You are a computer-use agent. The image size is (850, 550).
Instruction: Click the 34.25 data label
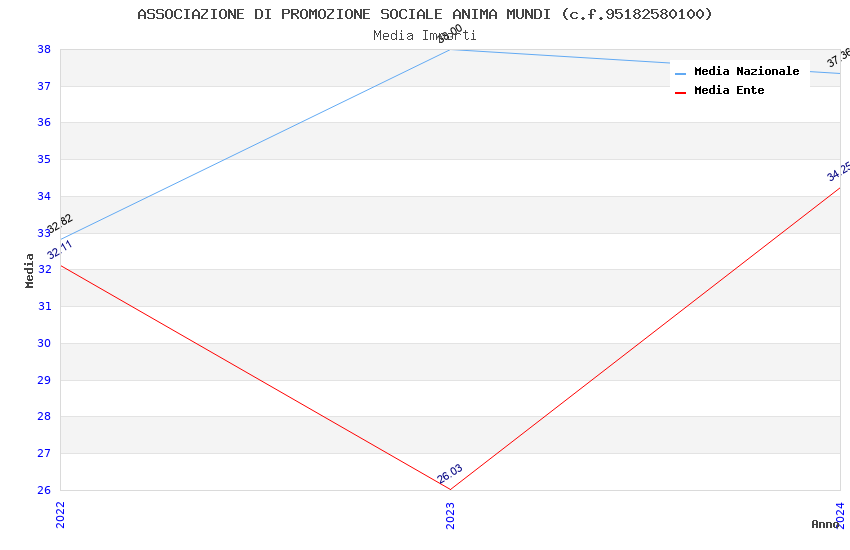click(839, 171)
